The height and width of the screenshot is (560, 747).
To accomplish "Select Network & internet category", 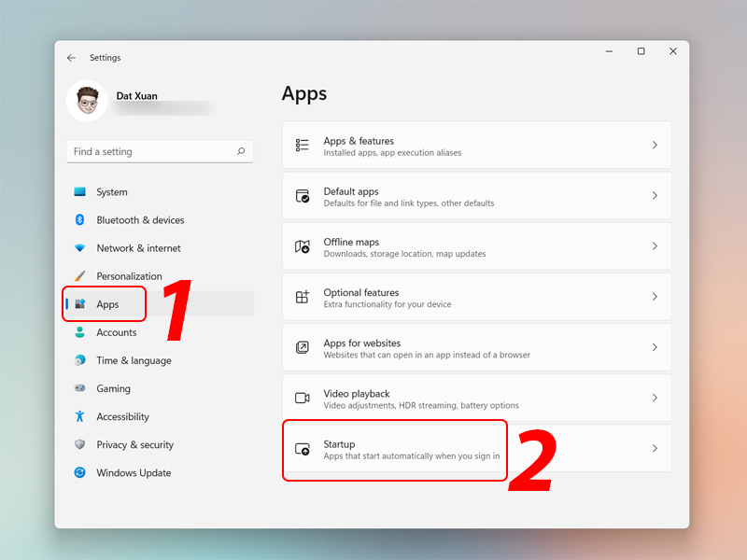I will (x=138, y=248).
